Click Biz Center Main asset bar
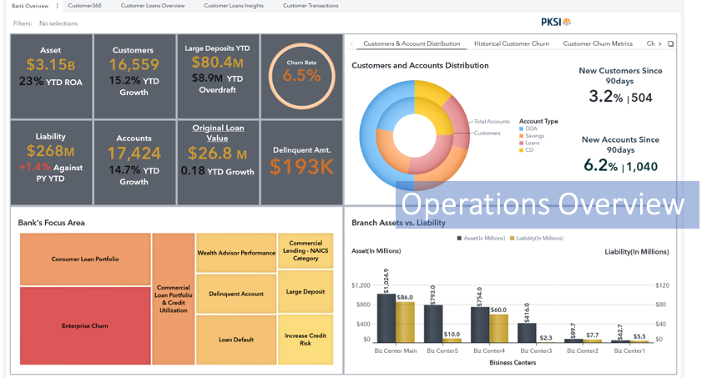The height and width of the screenshot is (378, 702). pyautogui.click(x=386, y=318)
